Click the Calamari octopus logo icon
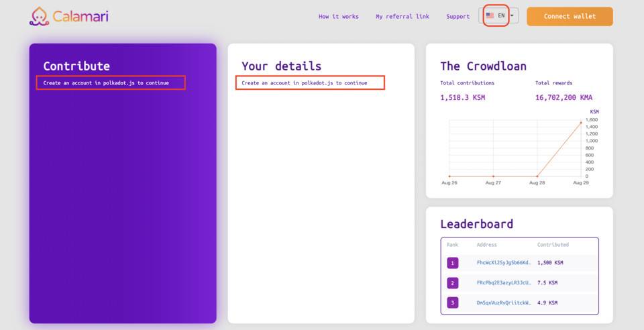The height and width of the screenshot is (330, 644). click(40, 16)
